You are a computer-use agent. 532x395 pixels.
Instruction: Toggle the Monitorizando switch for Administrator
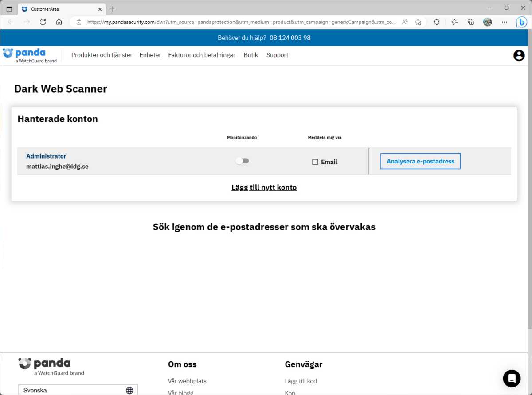pyautogui.click(x=242, y=161)
